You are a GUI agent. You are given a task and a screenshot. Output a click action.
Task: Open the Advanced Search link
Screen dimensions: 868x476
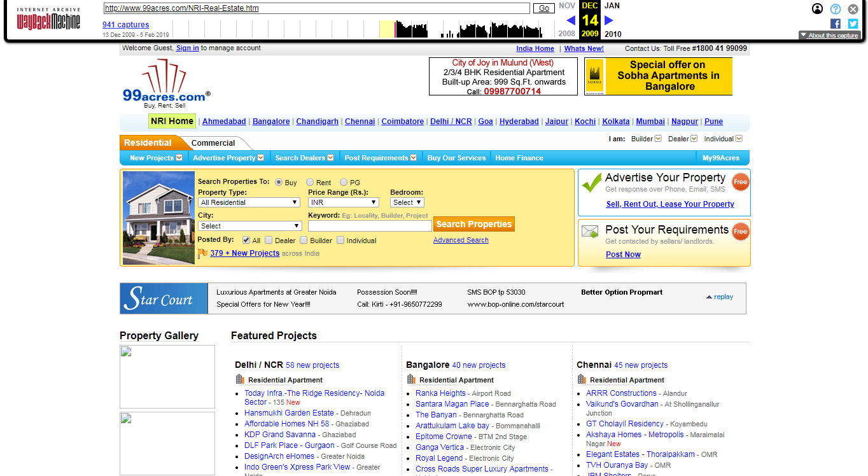point(461,240)
